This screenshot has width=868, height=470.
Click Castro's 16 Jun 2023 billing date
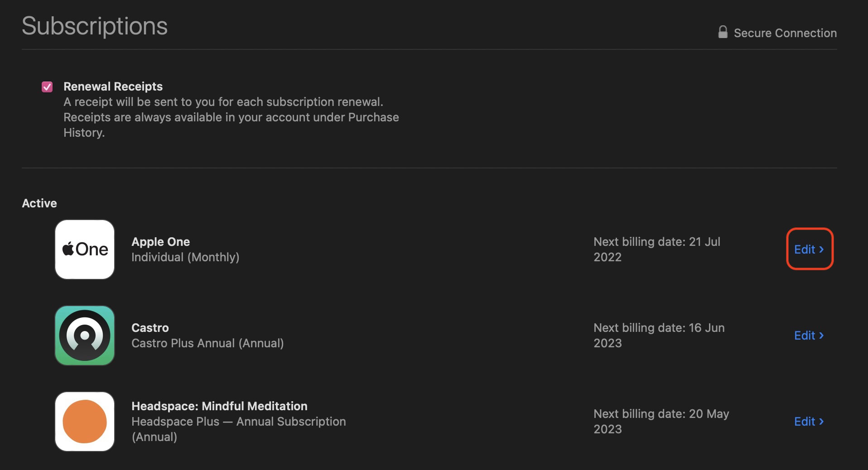click(659, 336)
